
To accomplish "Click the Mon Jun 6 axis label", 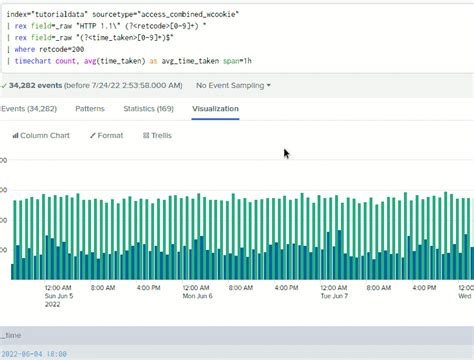I will click(197, 296).
